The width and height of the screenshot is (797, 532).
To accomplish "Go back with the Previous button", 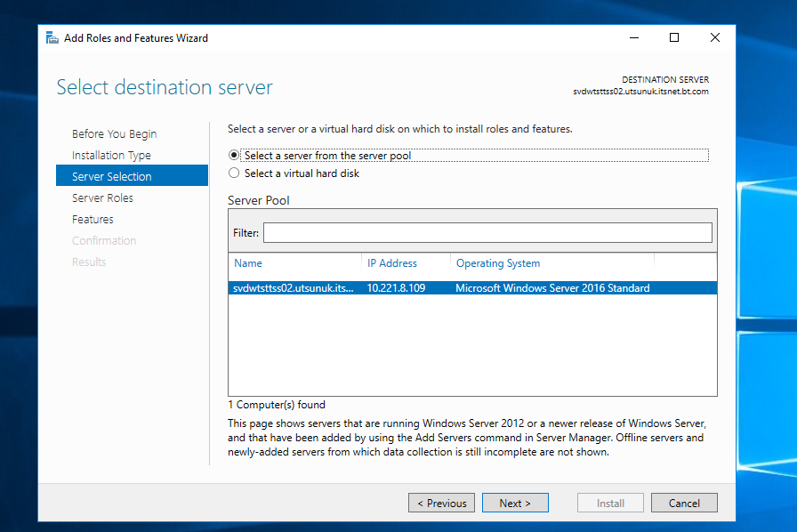I will tap(441, 503).
